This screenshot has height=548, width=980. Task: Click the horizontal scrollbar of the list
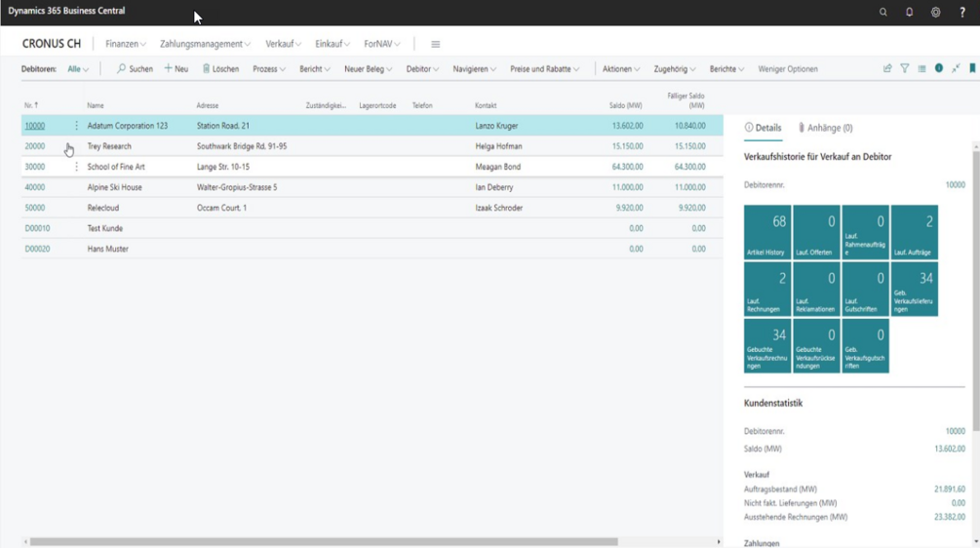tap(324, 542)
